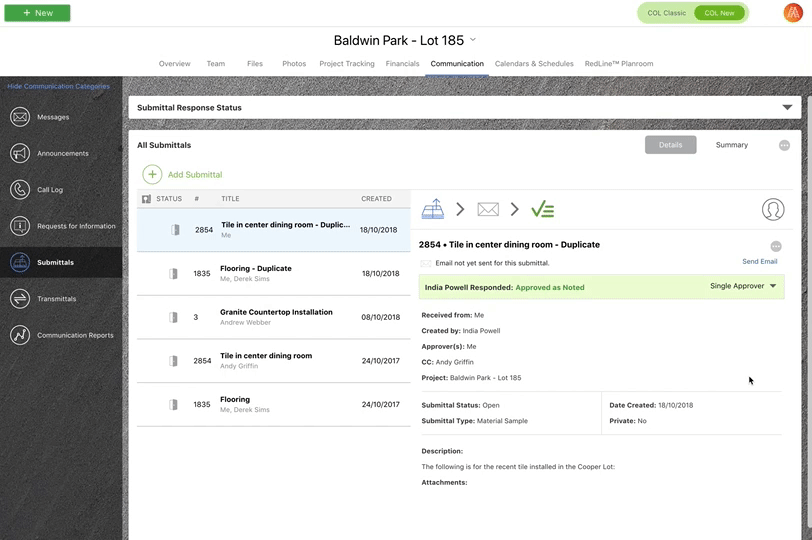The height and width of the screenshot is (540, 812).
Task: Click Andrew Webber under Granite Countertop
Action: point(245,323)
